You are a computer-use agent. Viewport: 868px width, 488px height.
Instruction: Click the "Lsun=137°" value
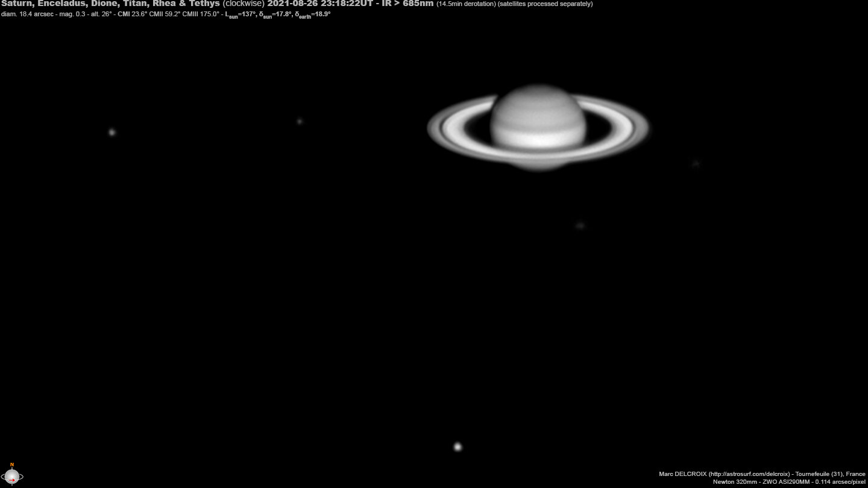coord(241,14)
